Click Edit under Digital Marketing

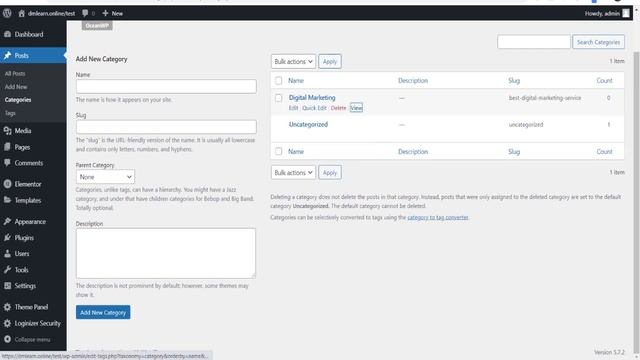(293, 108)
